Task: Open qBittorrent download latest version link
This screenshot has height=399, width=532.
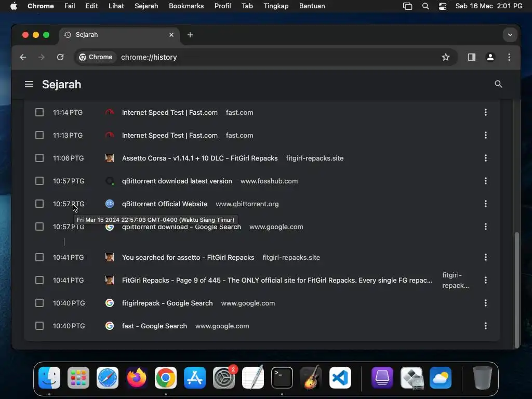Action: 177,181
